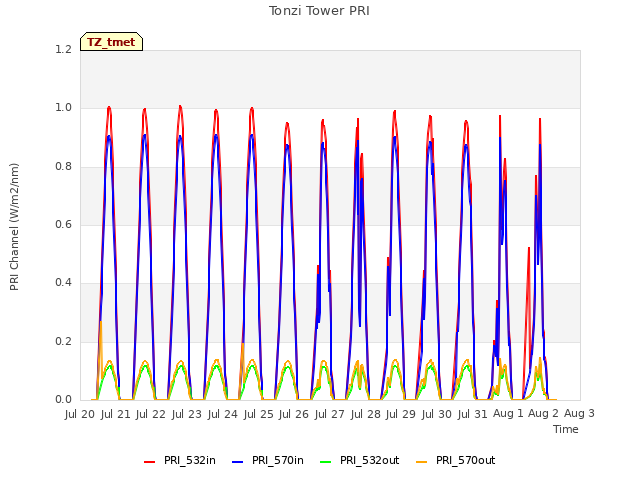Click the 0.2 y-axis tick label
Image resolution: width=640 pixels, height=480 pixels.
pos(63,342)
